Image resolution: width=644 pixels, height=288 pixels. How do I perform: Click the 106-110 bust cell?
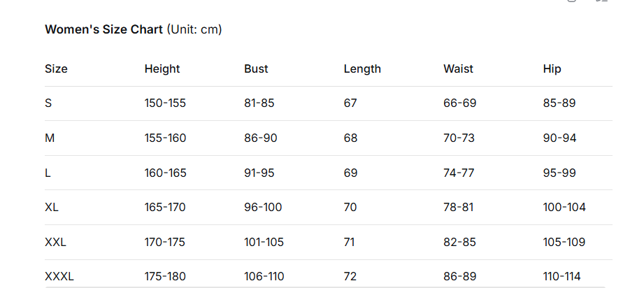pos(264,276)
